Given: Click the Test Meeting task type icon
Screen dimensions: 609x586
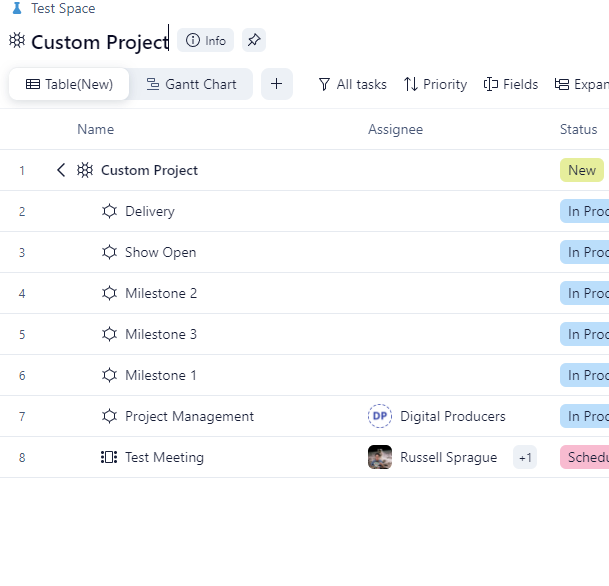Looking at the screenshot, I should [109, 457].
